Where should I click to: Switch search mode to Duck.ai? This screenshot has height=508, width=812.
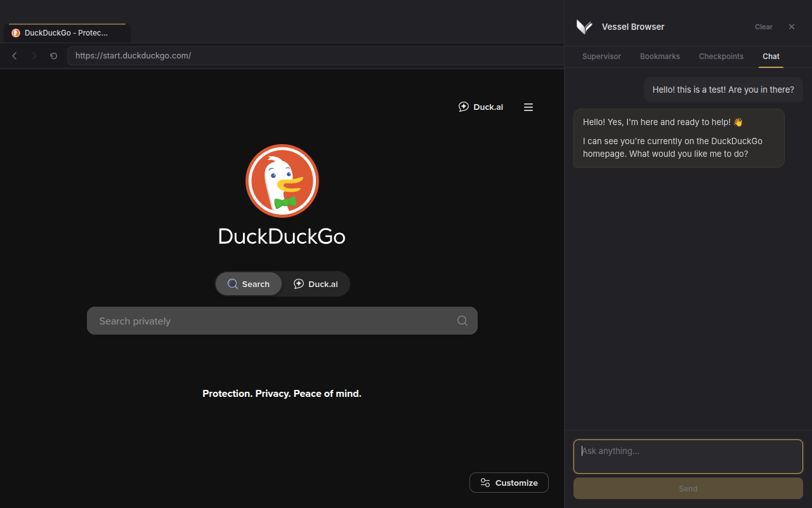315,284
